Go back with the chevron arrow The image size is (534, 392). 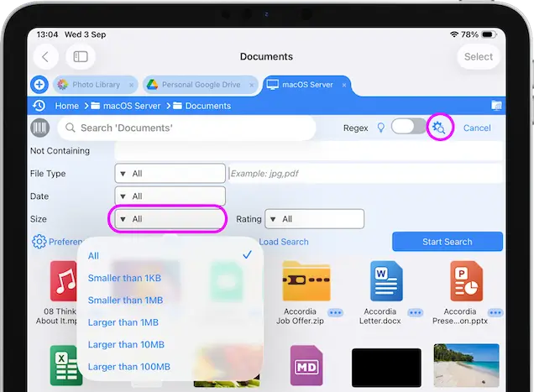(45, 56)
